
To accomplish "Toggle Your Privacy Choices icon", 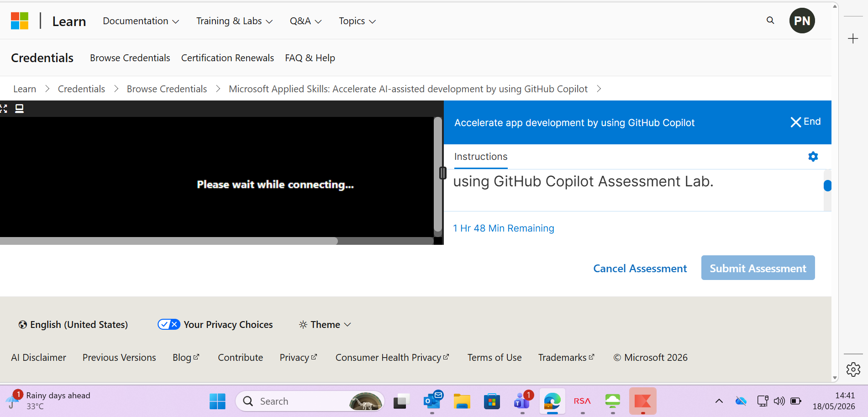I will (x=168, y=324).
